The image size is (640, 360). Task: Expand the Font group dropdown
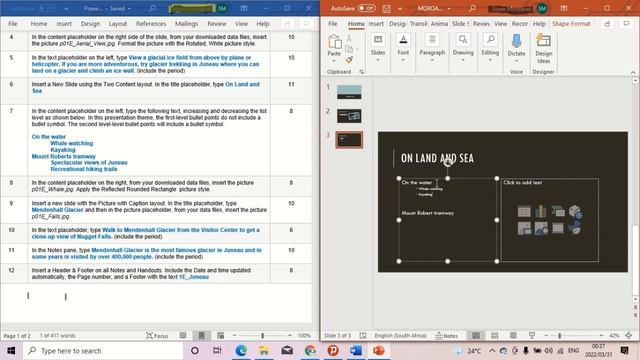pyautogui.click(x=403, y=60)
